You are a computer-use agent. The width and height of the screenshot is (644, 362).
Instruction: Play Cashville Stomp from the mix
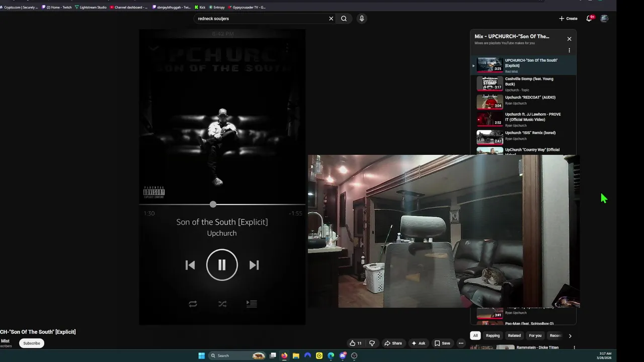(x=523, y=84)
